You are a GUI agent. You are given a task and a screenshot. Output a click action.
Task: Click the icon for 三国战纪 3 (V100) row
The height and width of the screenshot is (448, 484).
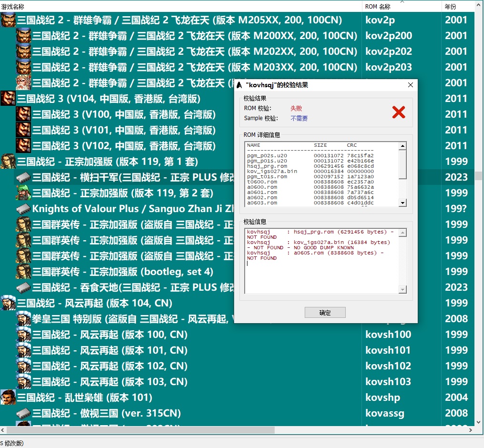(x=23, y=114)
